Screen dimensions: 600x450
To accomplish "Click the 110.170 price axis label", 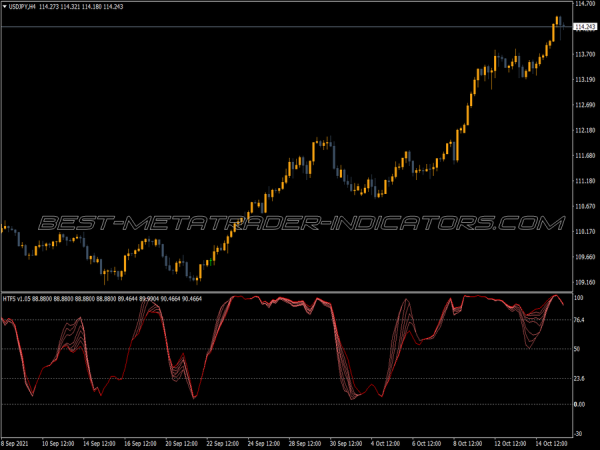I will (x=585, y=232).
